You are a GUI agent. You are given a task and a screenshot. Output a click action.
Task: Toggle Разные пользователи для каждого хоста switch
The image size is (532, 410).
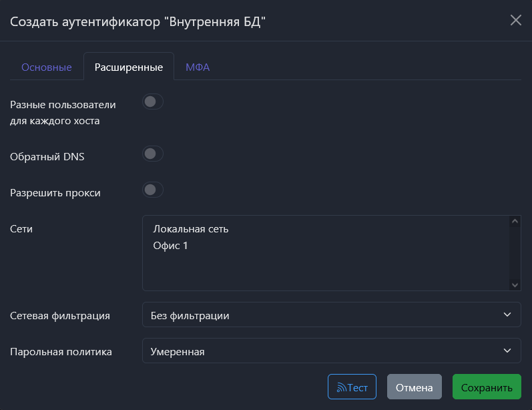153,102
